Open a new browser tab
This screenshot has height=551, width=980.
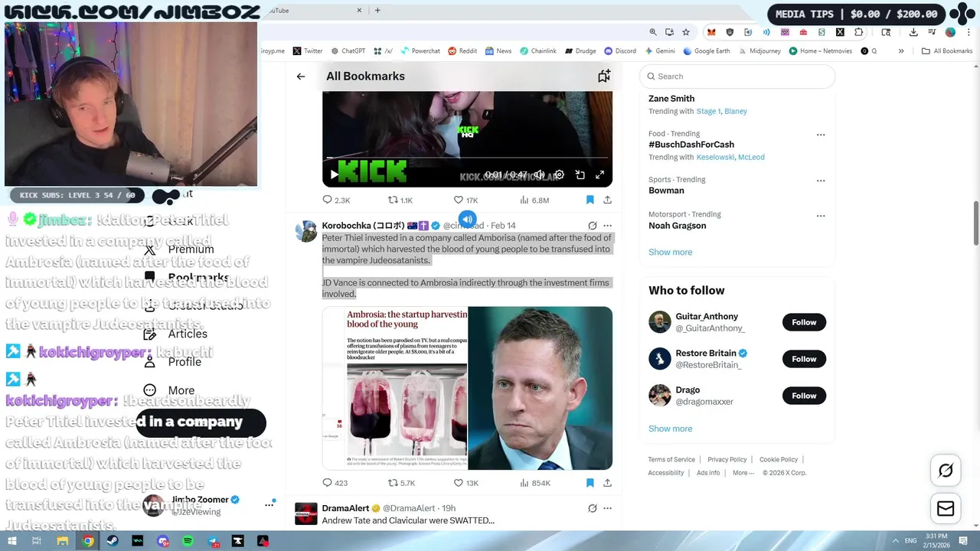(x=377, y=11)
